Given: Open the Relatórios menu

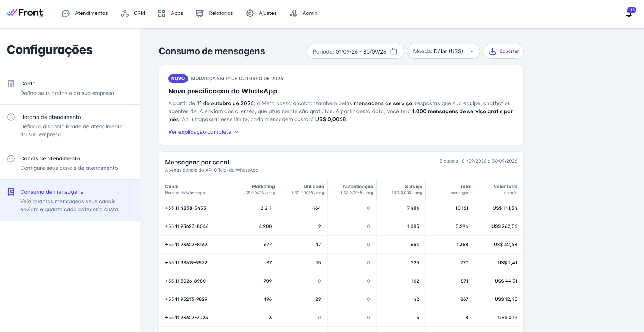Looking at the screenshot, I should point(214,13).
